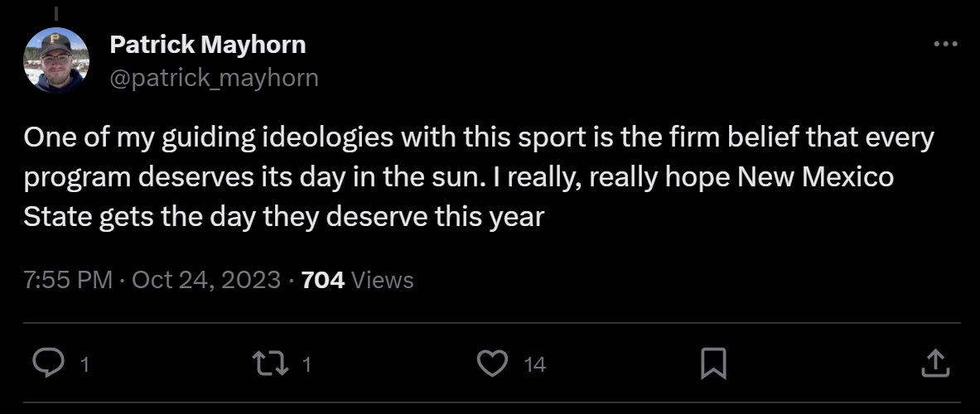This screenshot has width=980, height=414.
Task: Visit the @patrick_mayhorn handle link
Action: point(214,78)
